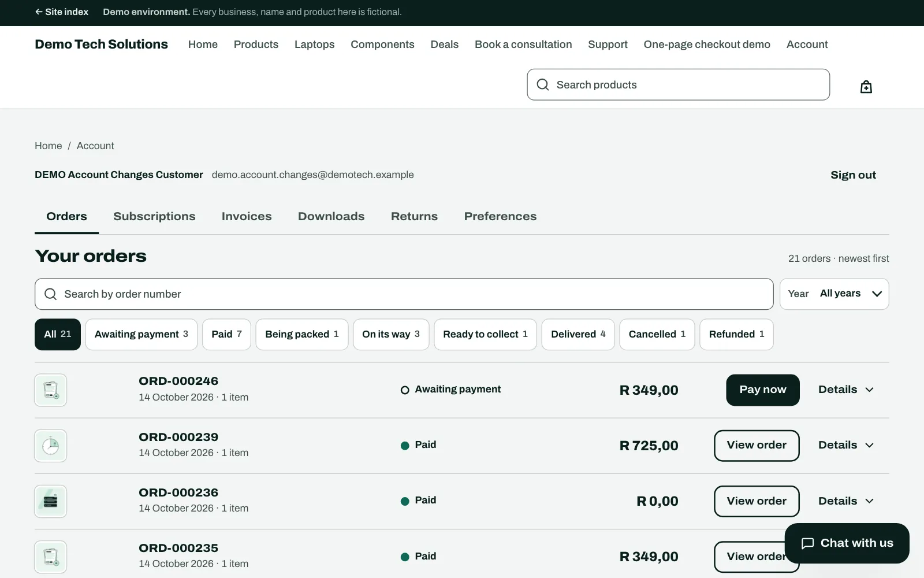The width and height of the screenshot is (924, 578).
Task: Select the Orders tab
Action: pos(66,216)
